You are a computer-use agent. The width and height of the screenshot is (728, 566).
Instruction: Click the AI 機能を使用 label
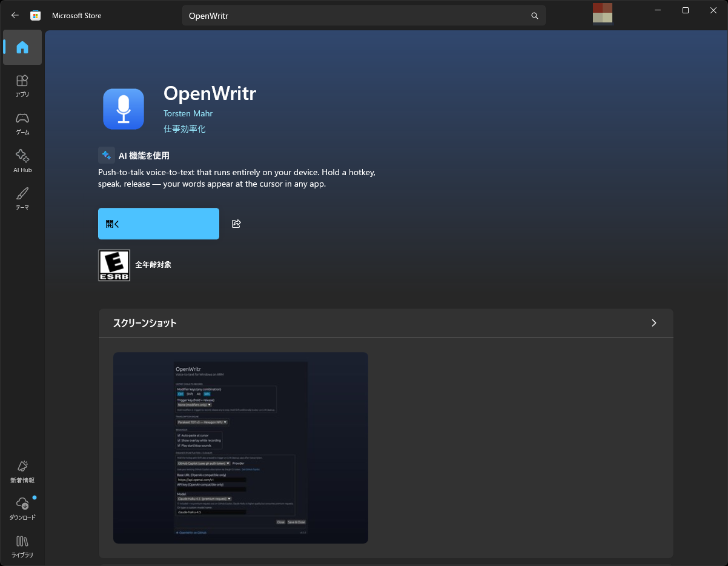click(144, 156)
